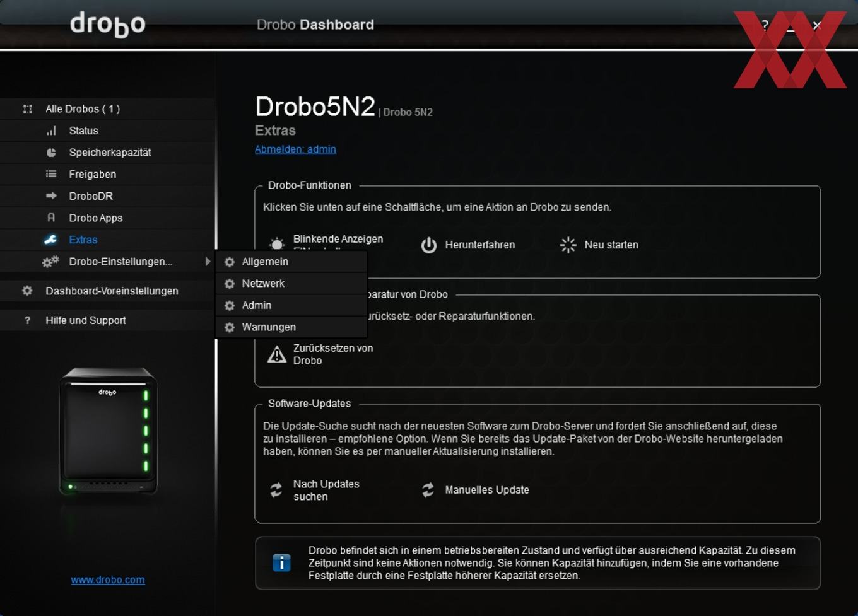Click the Drobo5N2 device name heading
858x616 pixels.
pos(315,107)
